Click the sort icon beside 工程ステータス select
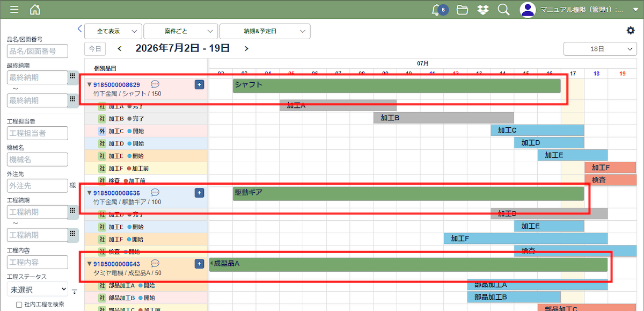This screenshot has width=644, height=311. click(75, 292)
